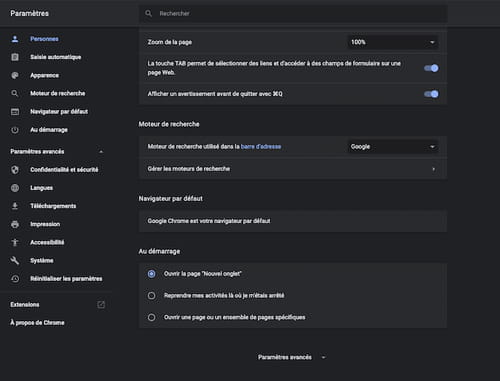Click the Rechercher settings search field

[293, 14]
